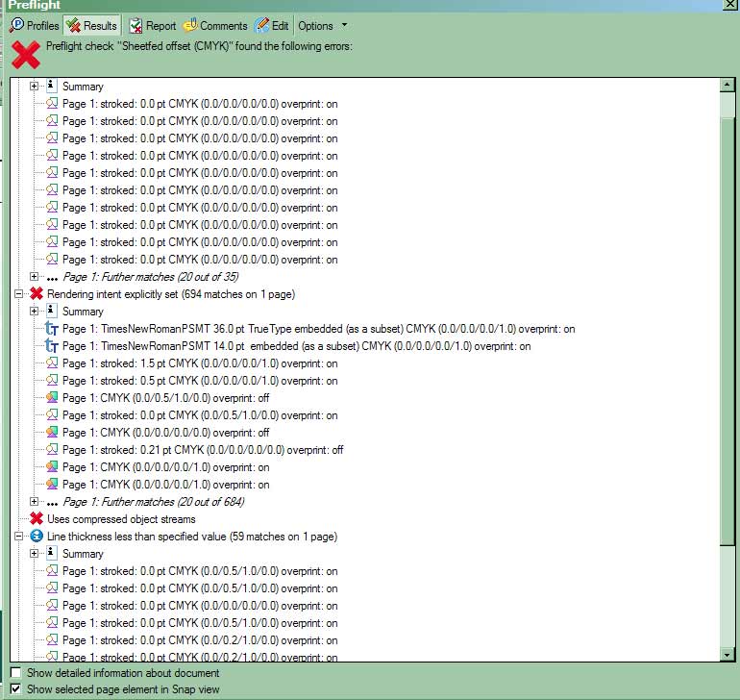Select 'Page 1: Further matches (20 out of 35)' text
Screen dimensions: 740x700
(x=151, y=277)
